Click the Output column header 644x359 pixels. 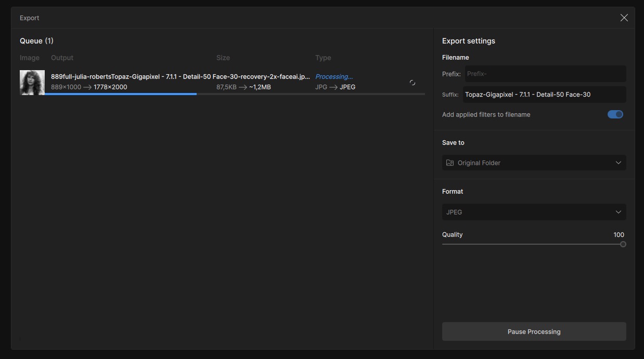tap(62, 58)
